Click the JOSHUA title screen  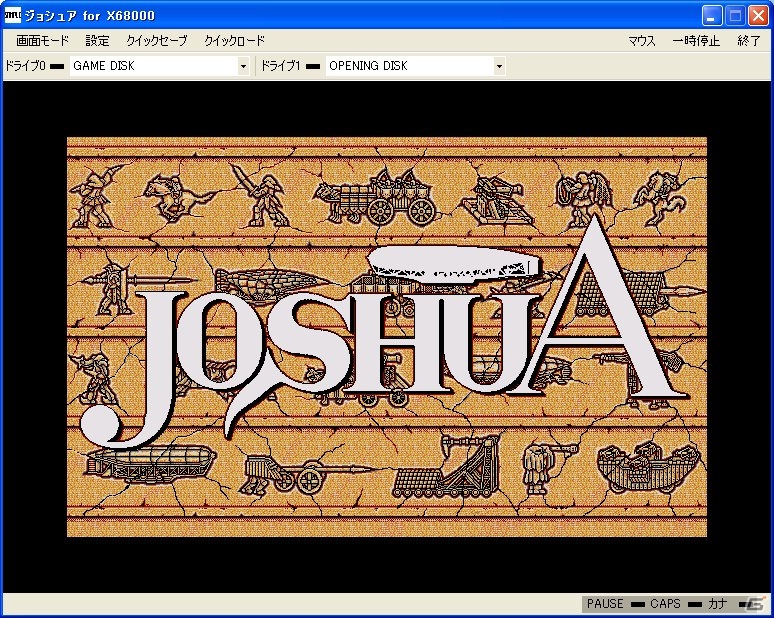pos(387,337)
